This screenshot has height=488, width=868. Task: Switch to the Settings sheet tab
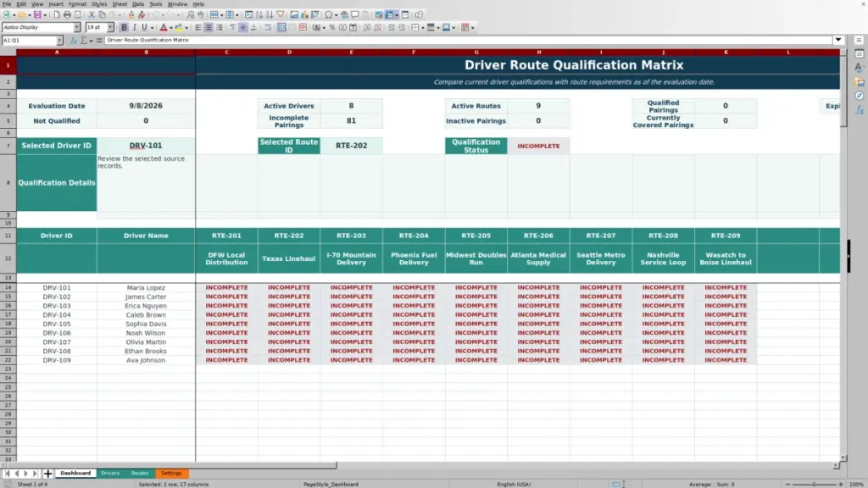point(171,474)
